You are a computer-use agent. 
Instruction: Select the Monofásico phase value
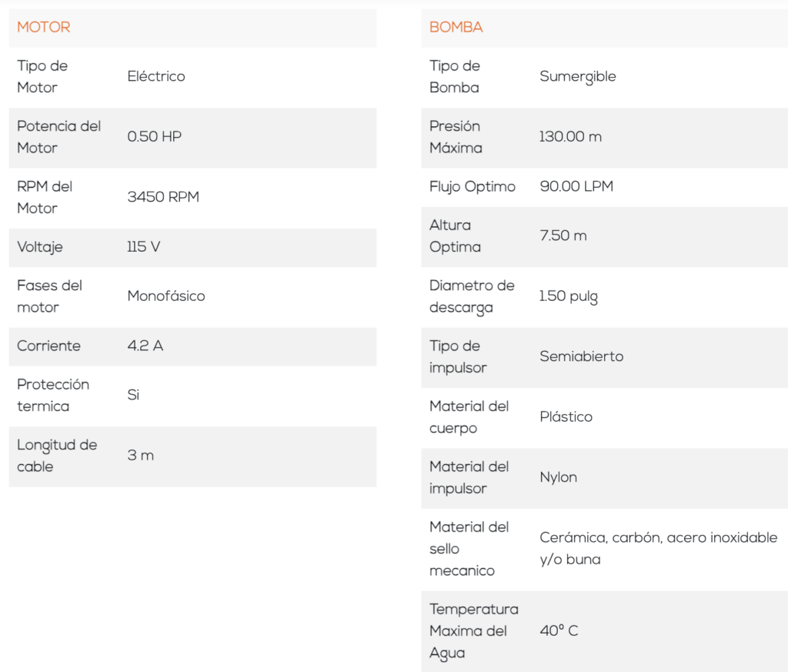tap(166, 296)
